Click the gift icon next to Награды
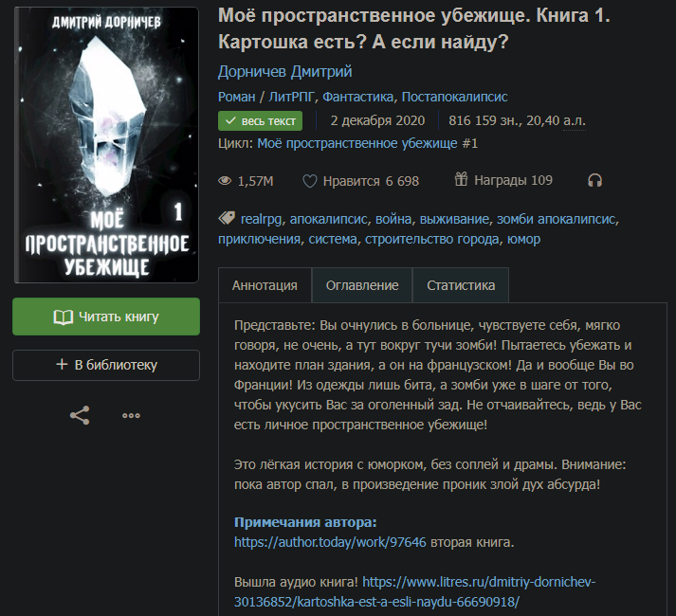The width and height of the screenshot is (676, 616). pos(461,179)
